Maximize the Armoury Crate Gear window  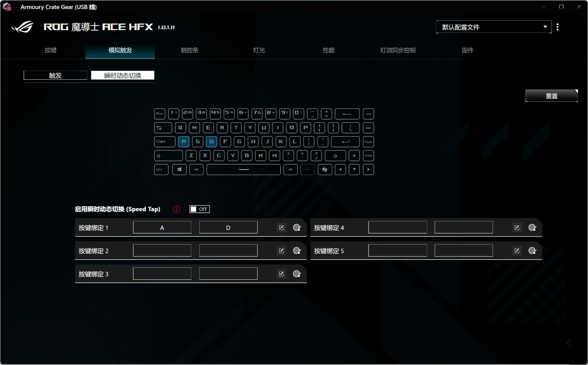pos(561,6)
